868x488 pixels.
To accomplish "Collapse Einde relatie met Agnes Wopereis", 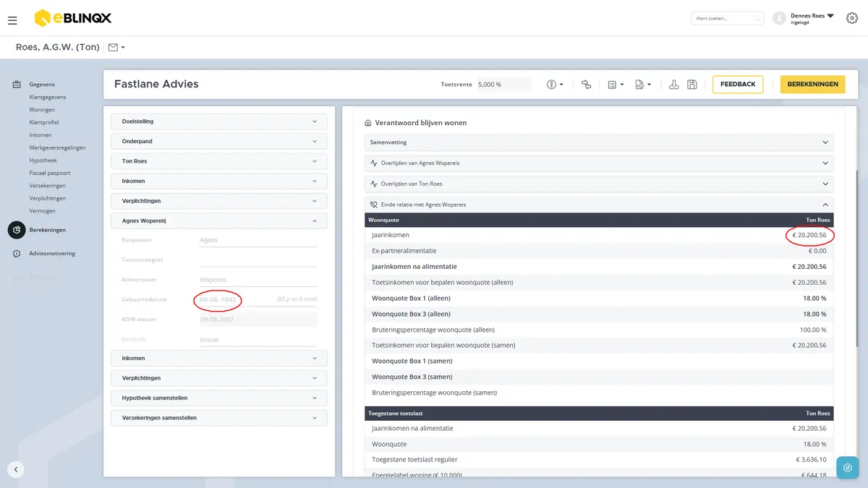I will coord(599,205).
